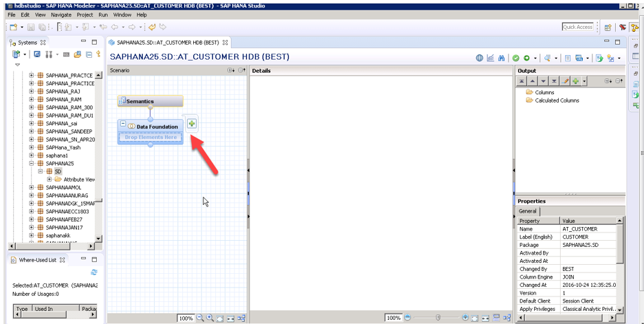
Task: Click the Details zoom percentage field
Action: (x=393, y=318)
